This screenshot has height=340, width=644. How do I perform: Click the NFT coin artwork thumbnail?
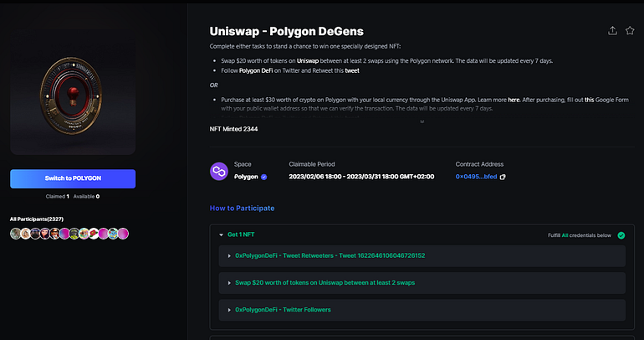[73, 94]
